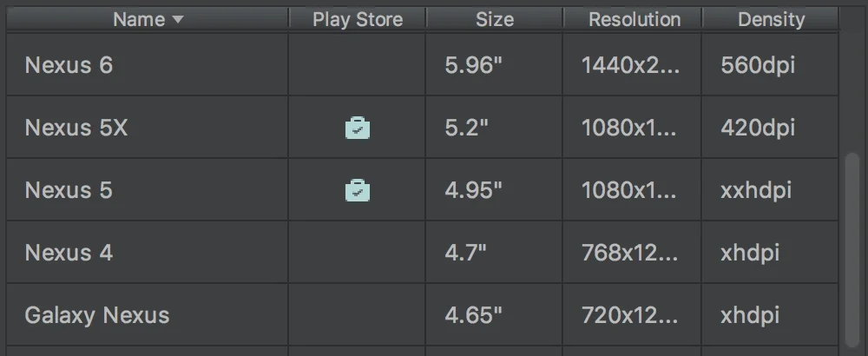This screenshot has height=356, width=868.
Task: Click the Play Store icon for Nexus 5X
Action: tap(358, 128)
